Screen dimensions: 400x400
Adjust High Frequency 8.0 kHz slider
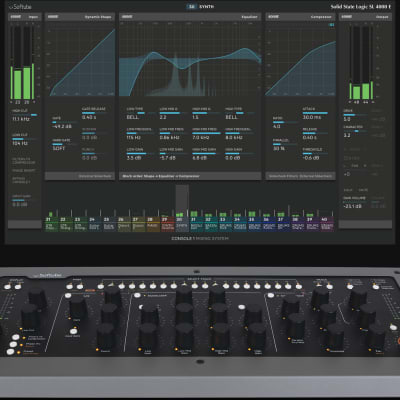[239, 134]
